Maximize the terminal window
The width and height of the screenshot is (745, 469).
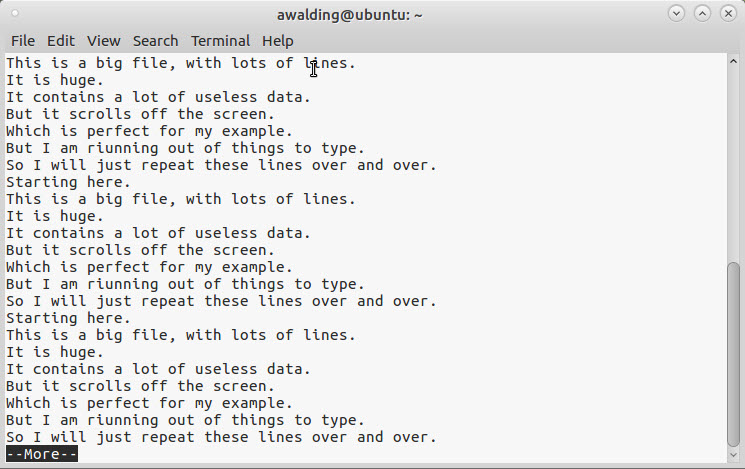[x=702, y=14]
